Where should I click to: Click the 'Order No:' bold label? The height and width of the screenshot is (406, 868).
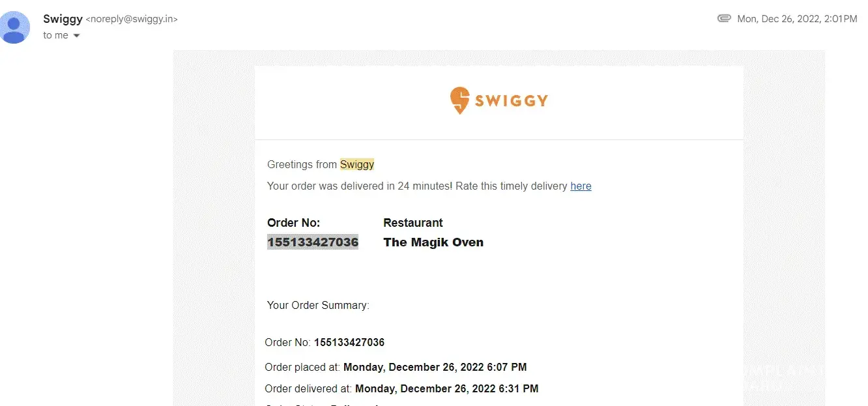[x=293, y=223]
